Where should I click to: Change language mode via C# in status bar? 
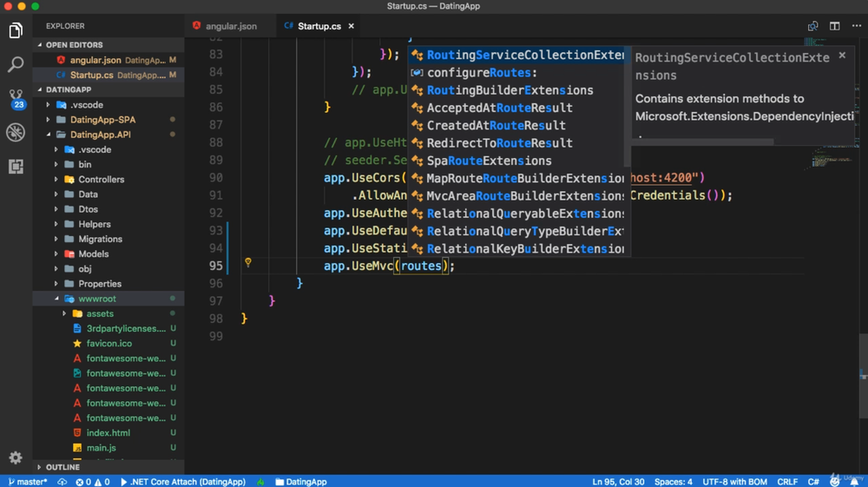[813, 482]
